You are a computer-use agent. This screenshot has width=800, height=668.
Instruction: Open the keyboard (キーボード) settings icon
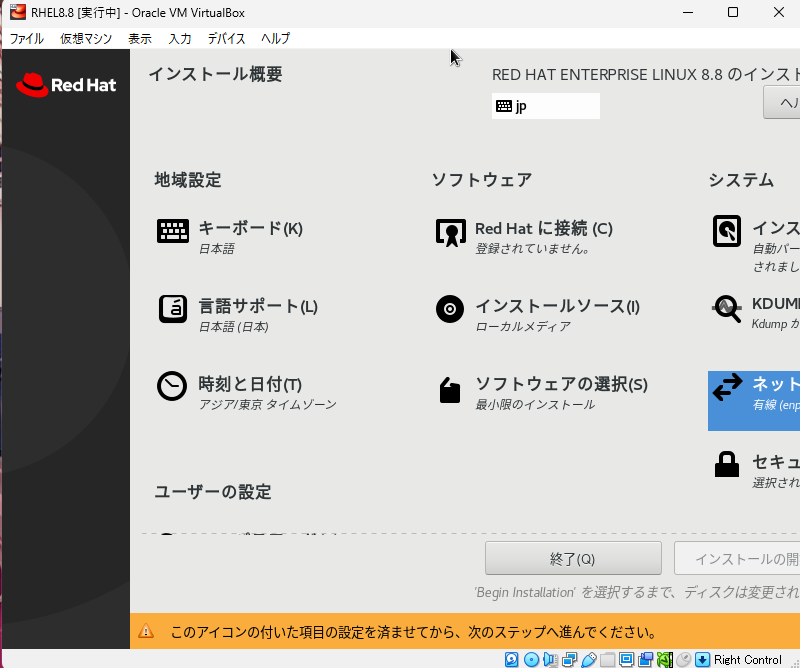172,231
